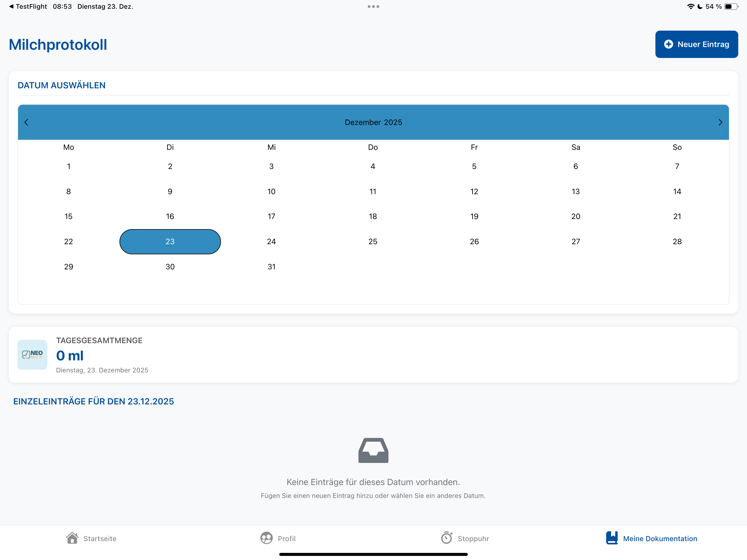This screenshot has width=747, height=560.
Task: Select December 1 in calendar
Action: [x=69, y=166]
